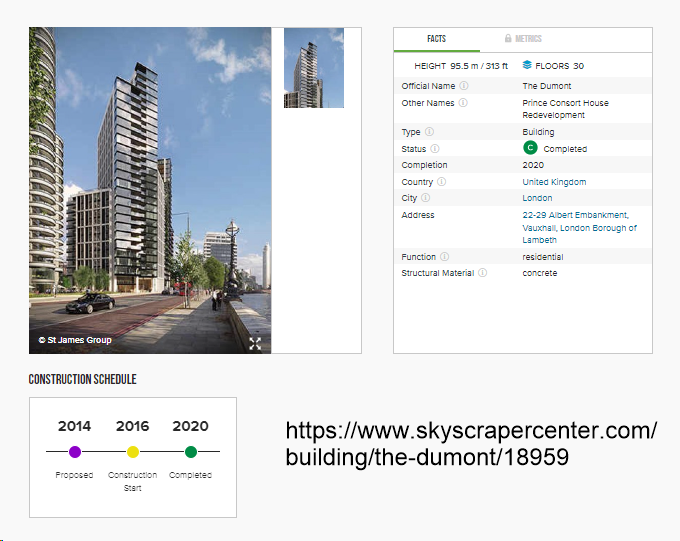Click the purple 2014 Proposed marker
The height and width of the screenshot is (541, 680).
coord(75,452)
